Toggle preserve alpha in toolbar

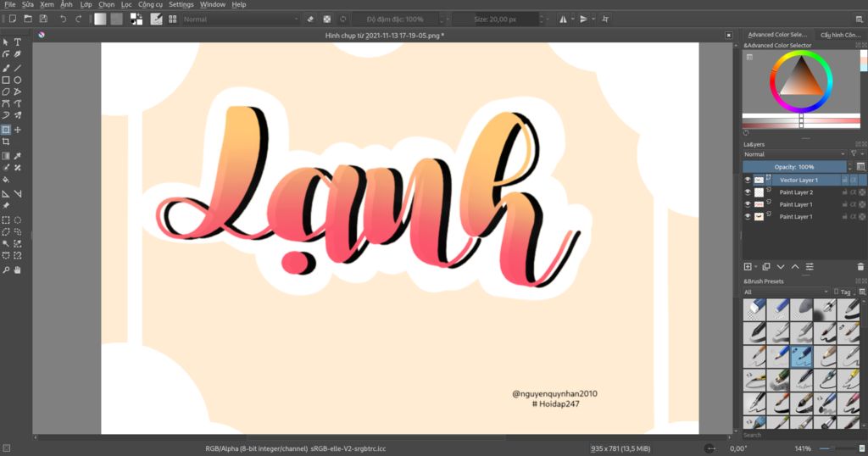(327, 19)
